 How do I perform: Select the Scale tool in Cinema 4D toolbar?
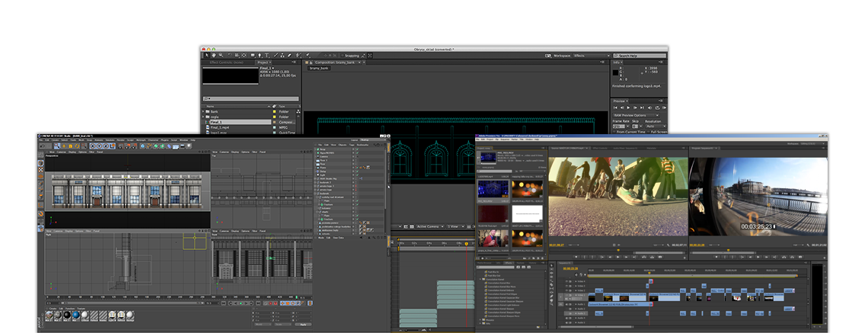[70, 146]
